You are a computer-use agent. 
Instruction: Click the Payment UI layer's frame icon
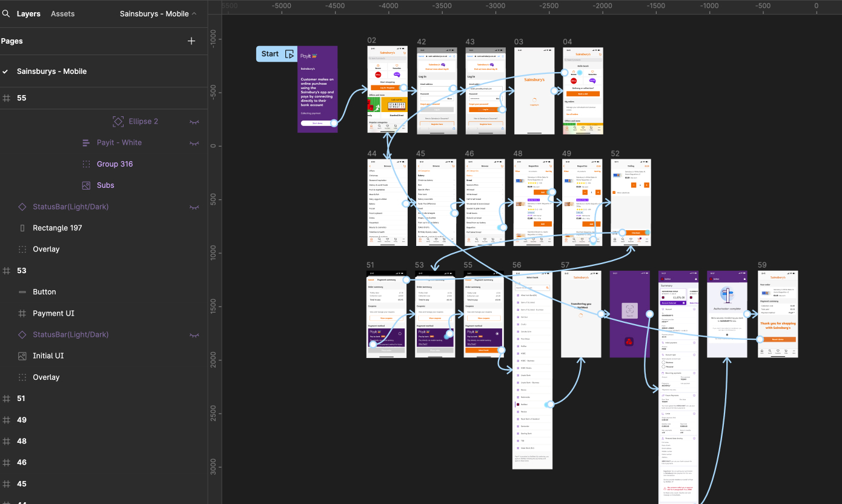point(22,313)
